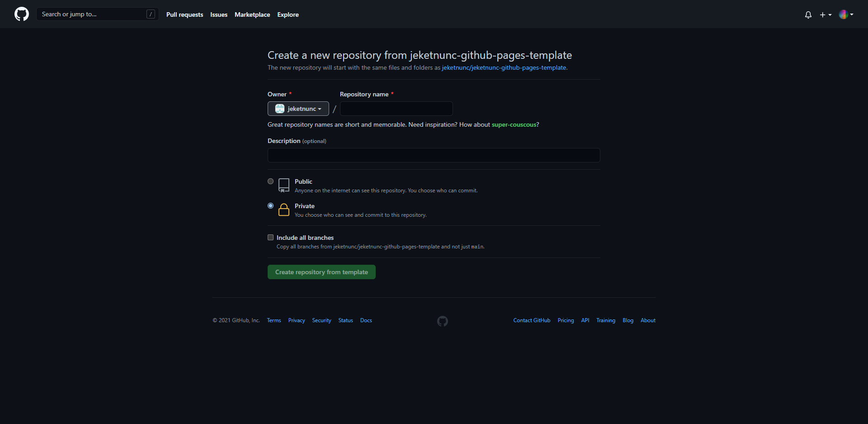The height and width of the screenshot is (424, 868).
Task: Click the Repository name input field
Action: tap(396, 109)
